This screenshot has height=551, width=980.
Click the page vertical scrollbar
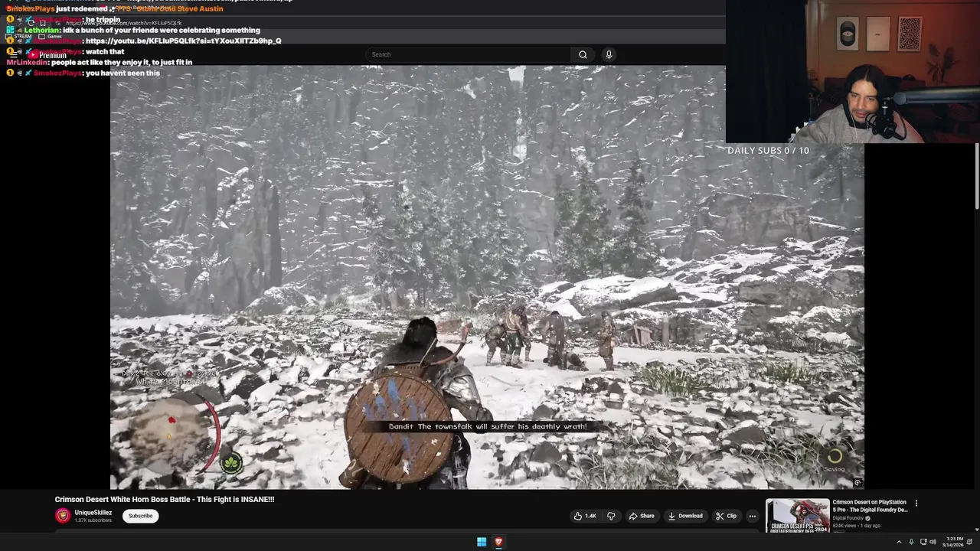point(976,176)
